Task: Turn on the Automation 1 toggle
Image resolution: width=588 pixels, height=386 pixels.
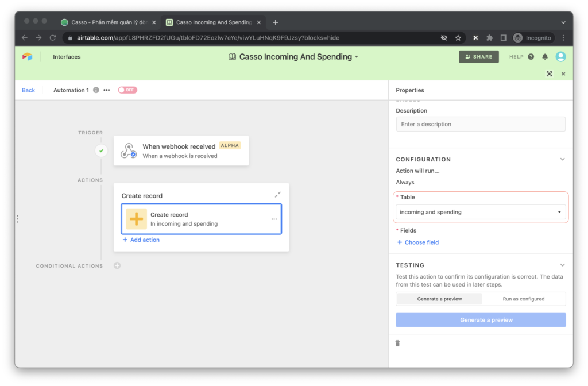Action: tap(127, 90)
